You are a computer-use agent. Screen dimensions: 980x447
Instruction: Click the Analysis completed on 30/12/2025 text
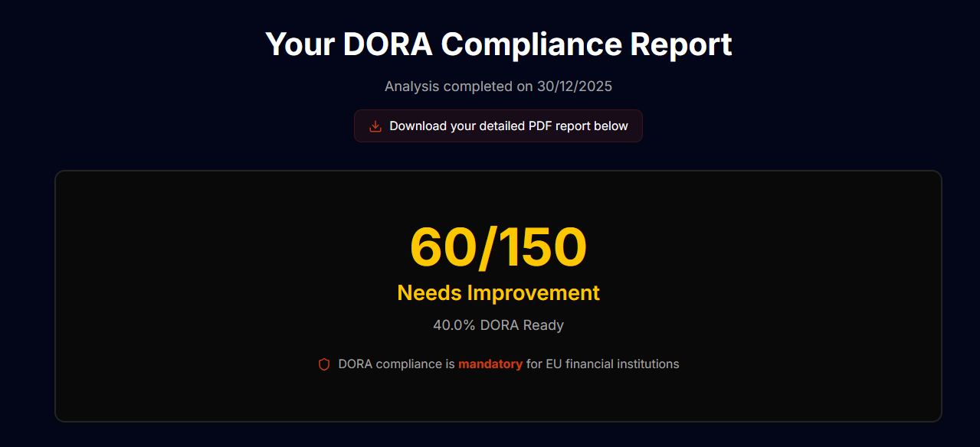pos(498,86)
